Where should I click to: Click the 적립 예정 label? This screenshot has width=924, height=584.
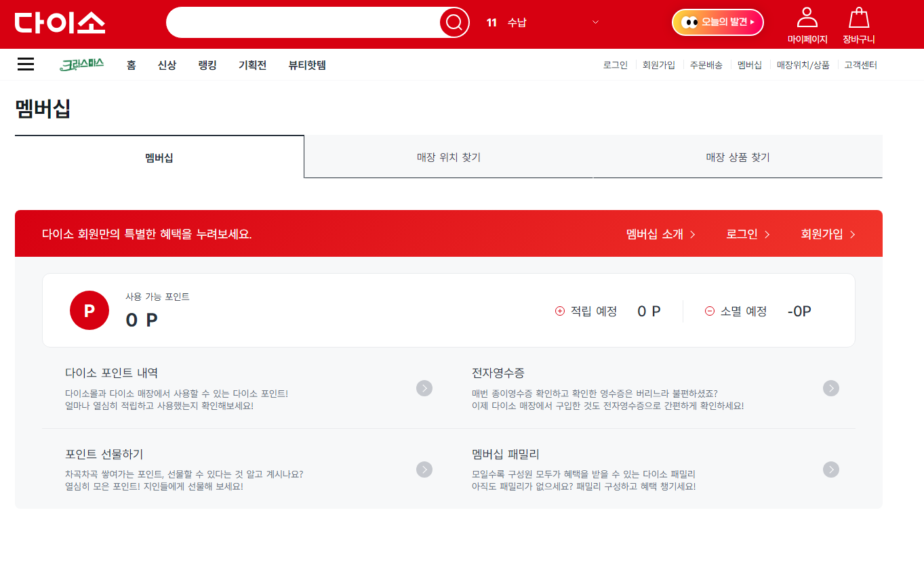pyautogui.click(x=594, y=311)
